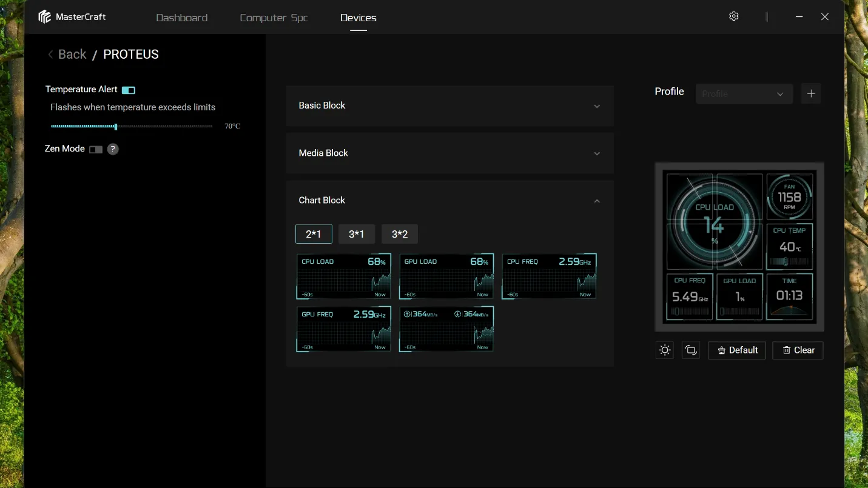Click the brightness sun icon
This screenshot has width=868, height=488.
[665, 350]
